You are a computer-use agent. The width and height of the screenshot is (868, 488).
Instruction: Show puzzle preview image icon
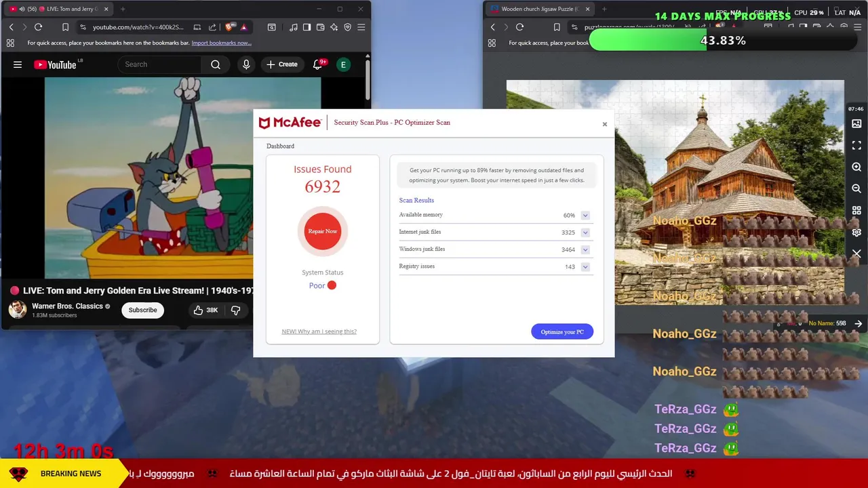[x=856, y=124]
